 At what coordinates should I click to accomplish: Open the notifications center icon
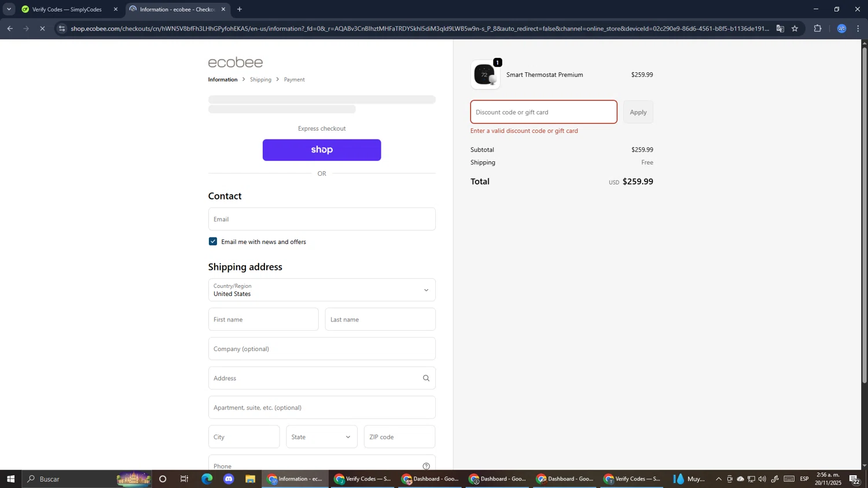click(x=855, y=479)
